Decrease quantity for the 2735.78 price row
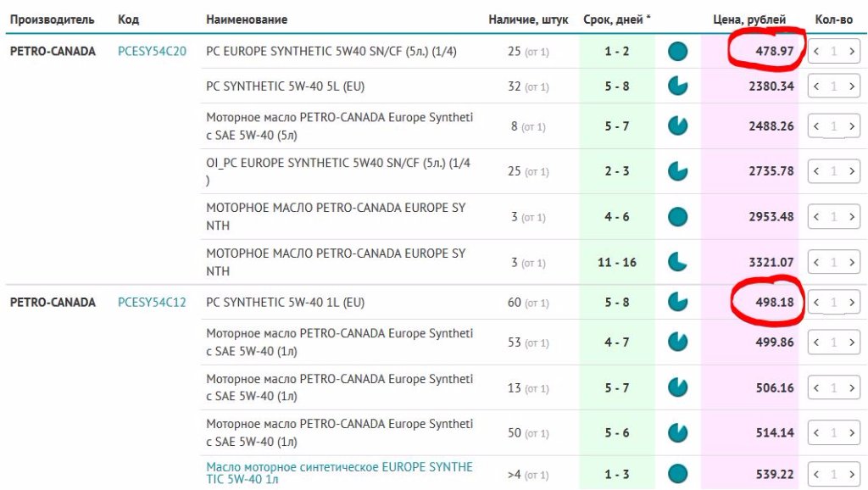The image size is (868, 490). point(816,171)
